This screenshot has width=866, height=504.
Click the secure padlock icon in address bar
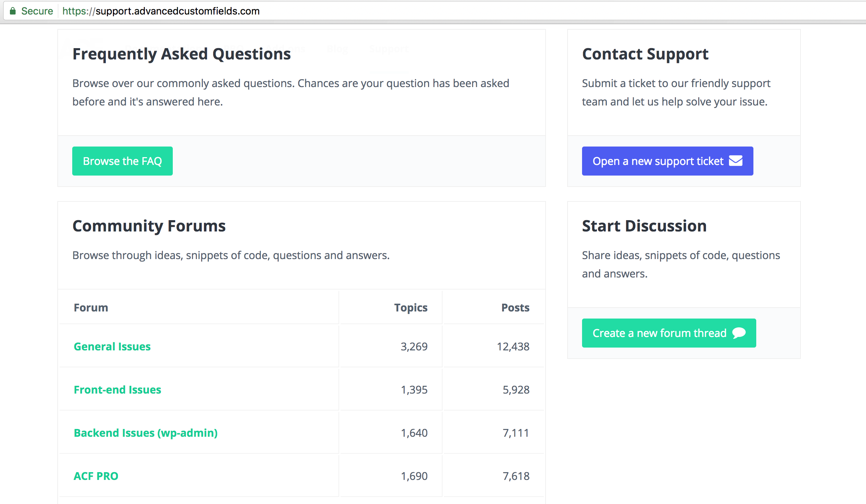coord(13,11)
